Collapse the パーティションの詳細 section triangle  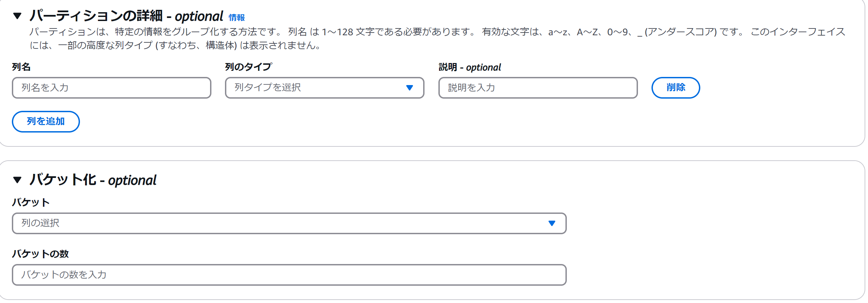pyautogui.click(x=17, y=16)
